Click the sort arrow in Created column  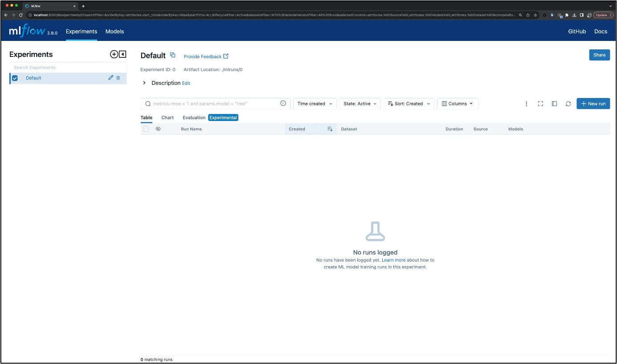pos(330,129)
